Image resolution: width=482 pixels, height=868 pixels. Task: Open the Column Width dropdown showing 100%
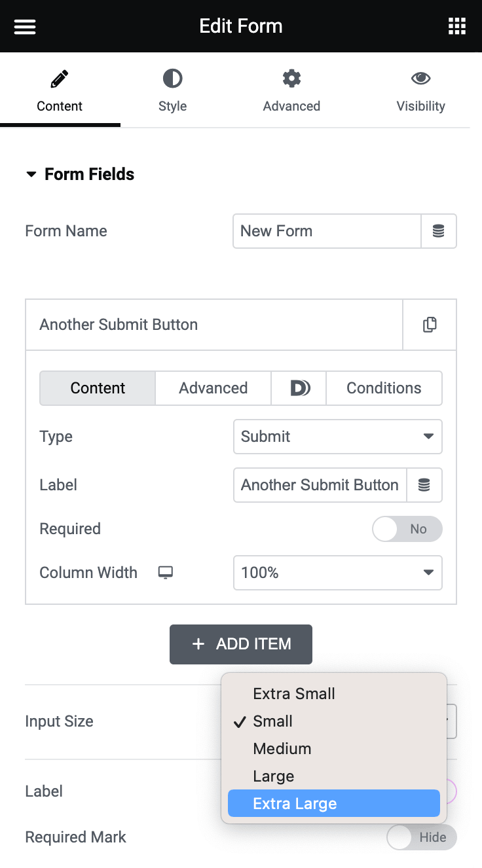[x=337, y=572]
